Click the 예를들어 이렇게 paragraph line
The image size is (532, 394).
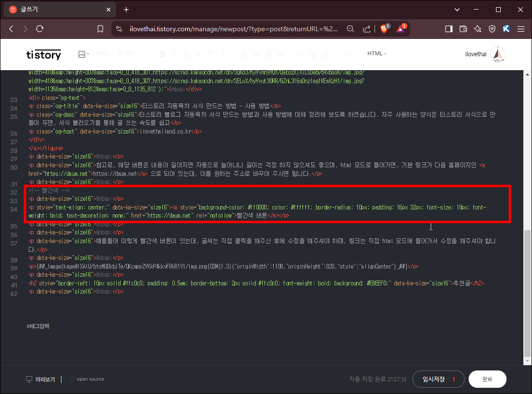coord(262,245)
